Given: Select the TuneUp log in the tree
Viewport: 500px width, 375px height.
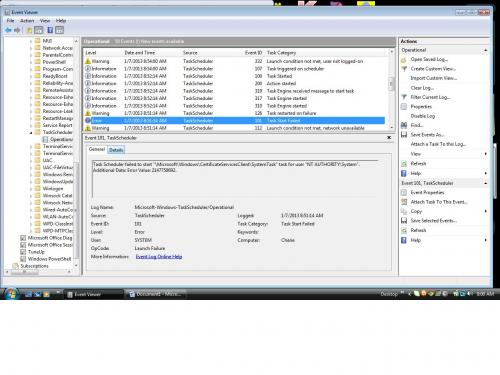Looking at the screenshot, I should point(36,252).
